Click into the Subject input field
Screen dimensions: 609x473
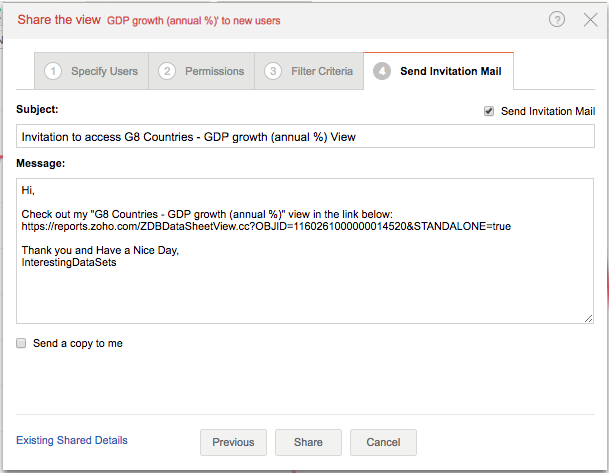305,137
